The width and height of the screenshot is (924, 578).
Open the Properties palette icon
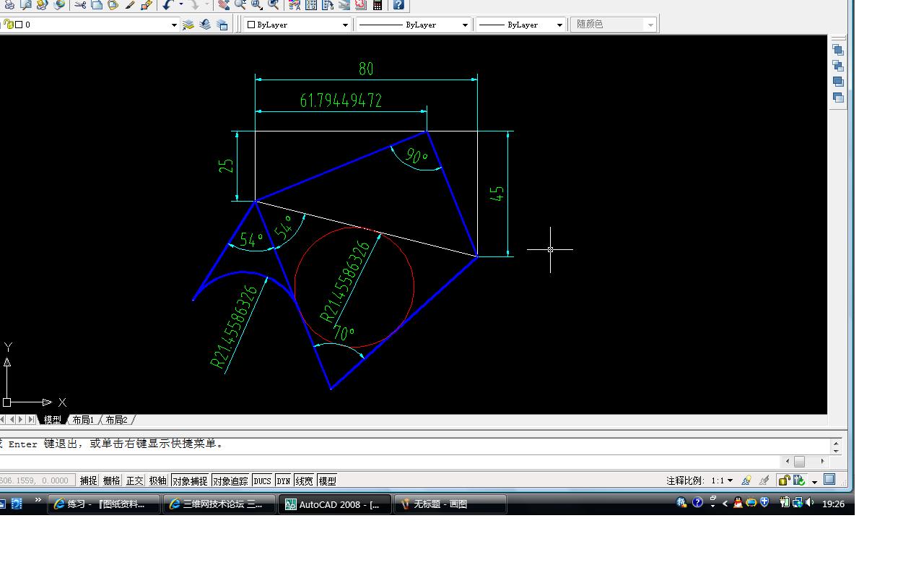(x=295, y=5)
